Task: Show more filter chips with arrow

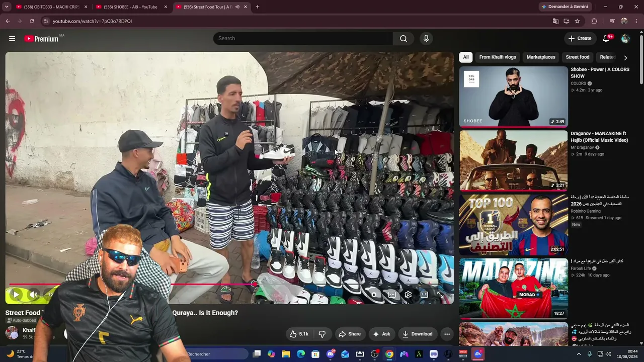Action: click(625, 58)
